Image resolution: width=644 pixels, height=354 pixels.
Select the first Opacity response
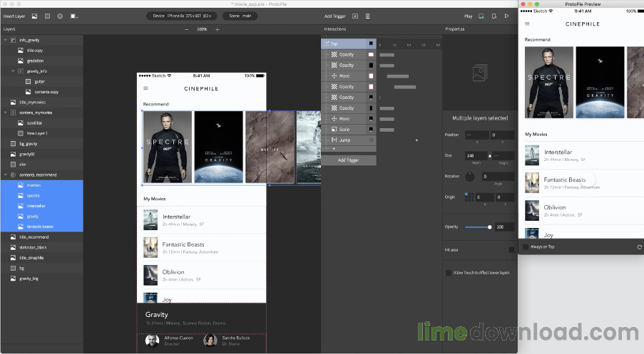(x=348, y=55)
